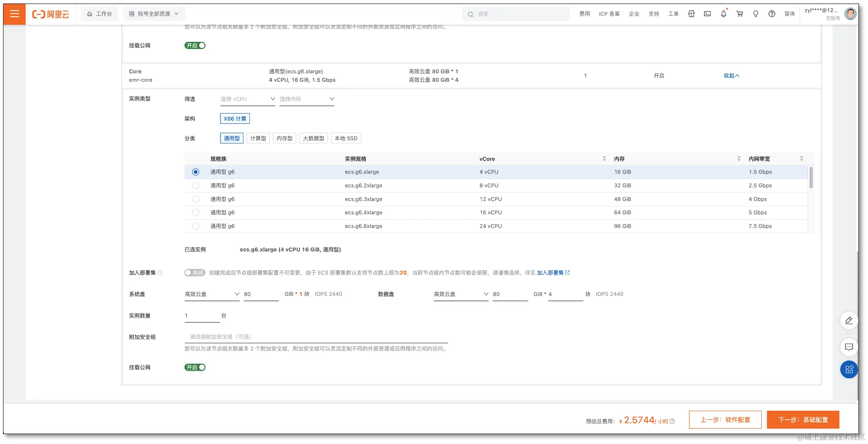Select the ecs.g6.xlarge radio button
Image resolution: width=868 pixels, height=444 pixels.
pyautogui.click(x=196, y=172)
